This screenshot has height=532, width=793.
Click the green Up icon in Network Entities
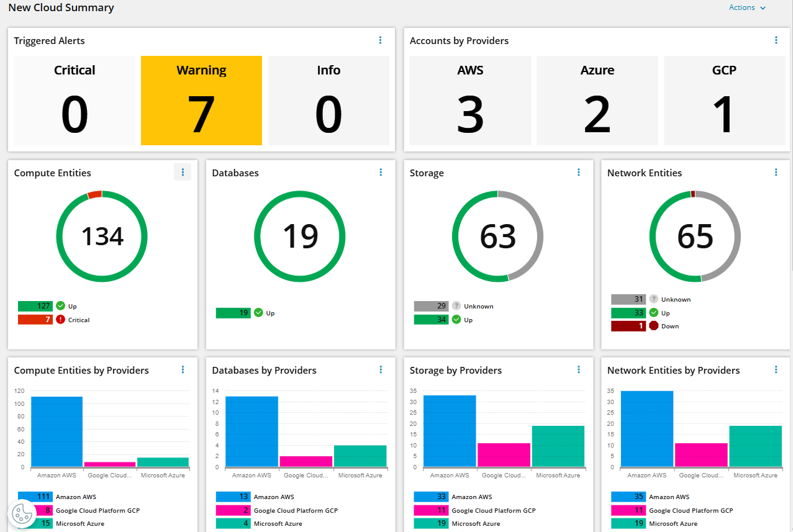tap(653, 313)
